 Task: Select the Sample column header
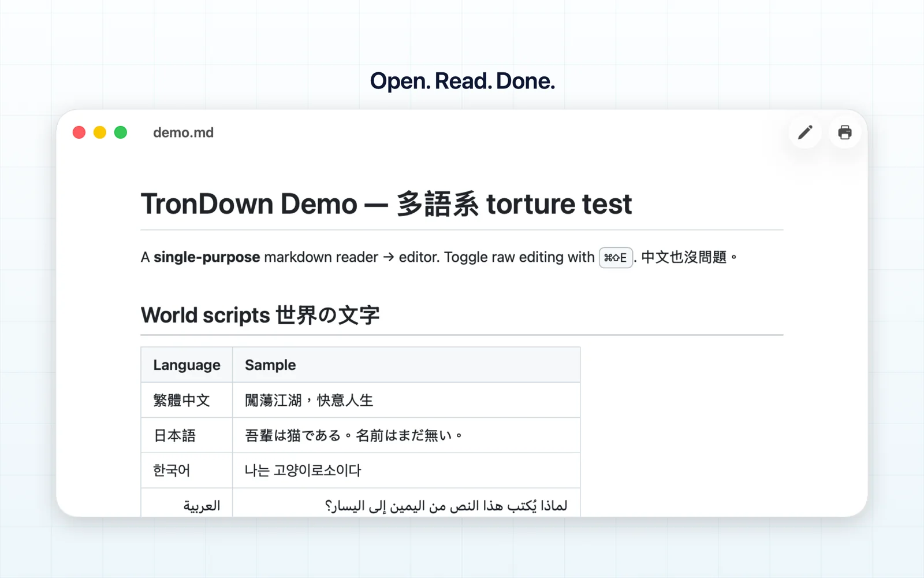pos(406,365)
